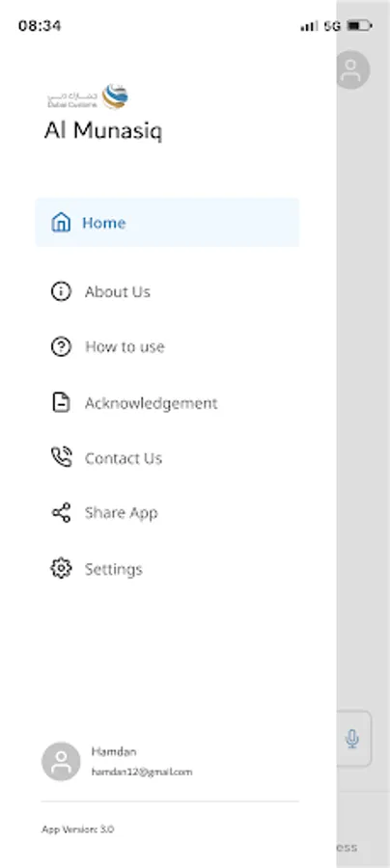The width and height of the screenshot is (390, 868).
Task: Click the App Version 3.0 label
Action: [x=77, y=829]
